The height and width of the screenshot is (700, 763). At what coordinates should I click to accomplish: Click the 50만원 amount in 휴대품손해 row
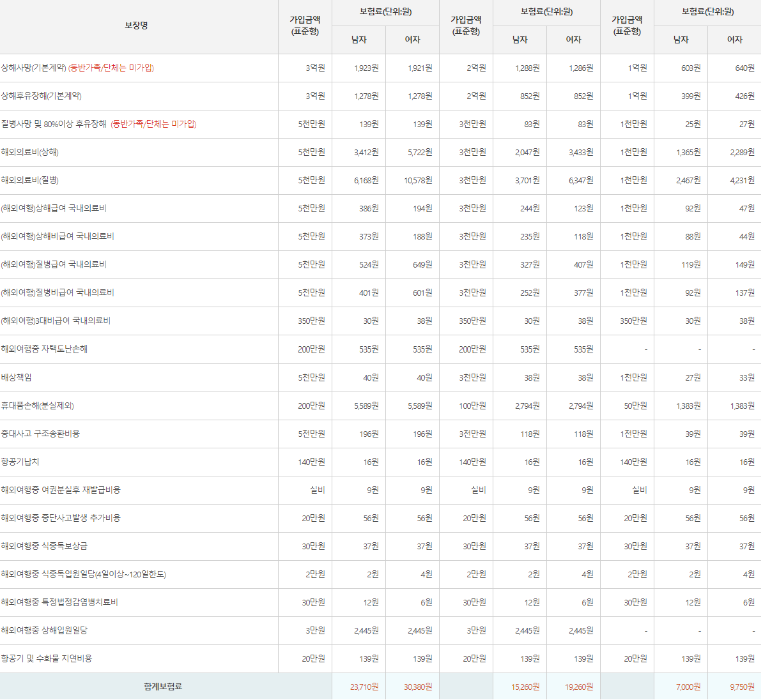tap(635, 406)
